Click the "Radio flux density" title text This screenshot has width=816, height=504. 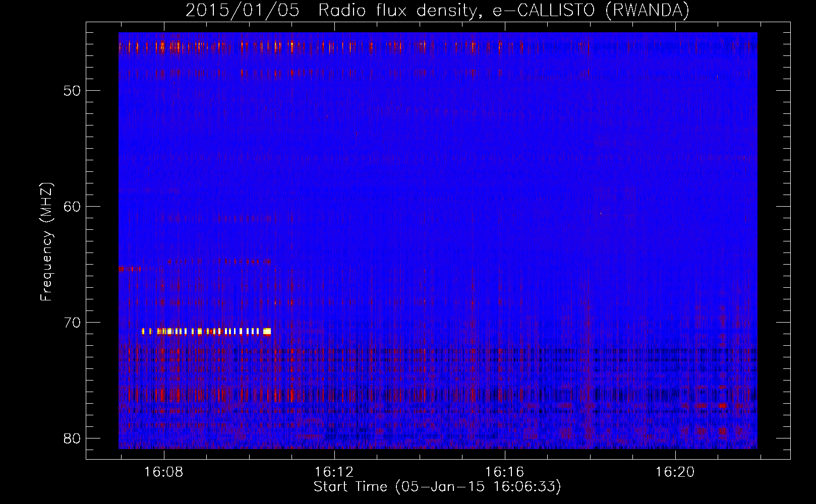click(x=397, y=10)
